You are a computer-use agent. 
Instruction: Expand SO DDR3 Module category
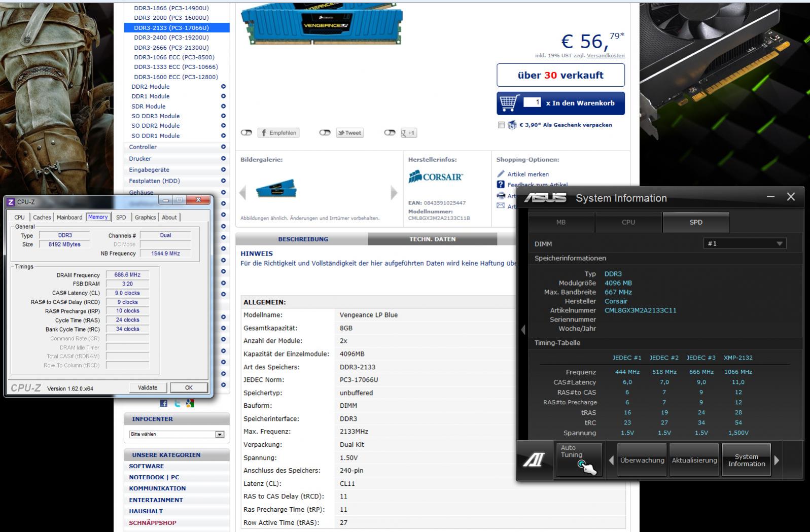coord(223,116)
